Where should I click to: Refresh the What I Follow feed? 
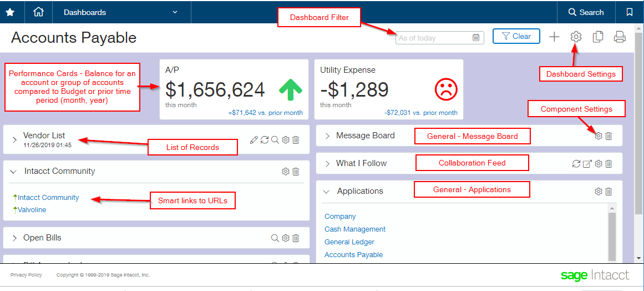pos(577,164)
